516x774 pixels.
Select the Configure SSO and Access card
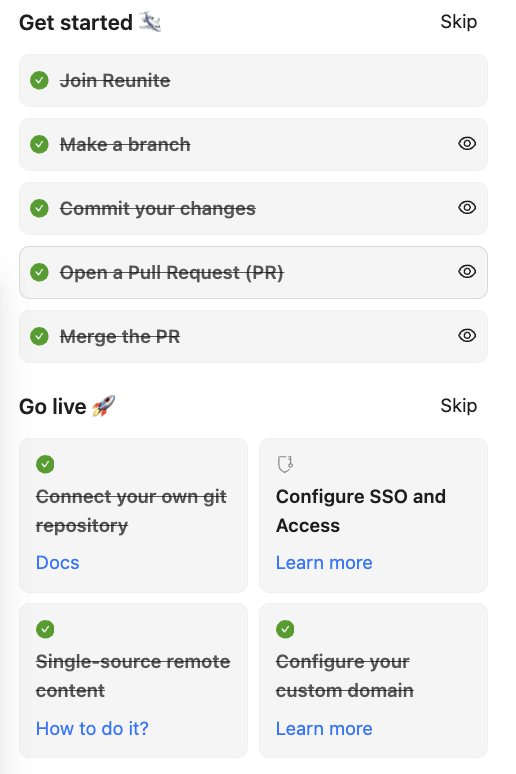tap(373, 515)
